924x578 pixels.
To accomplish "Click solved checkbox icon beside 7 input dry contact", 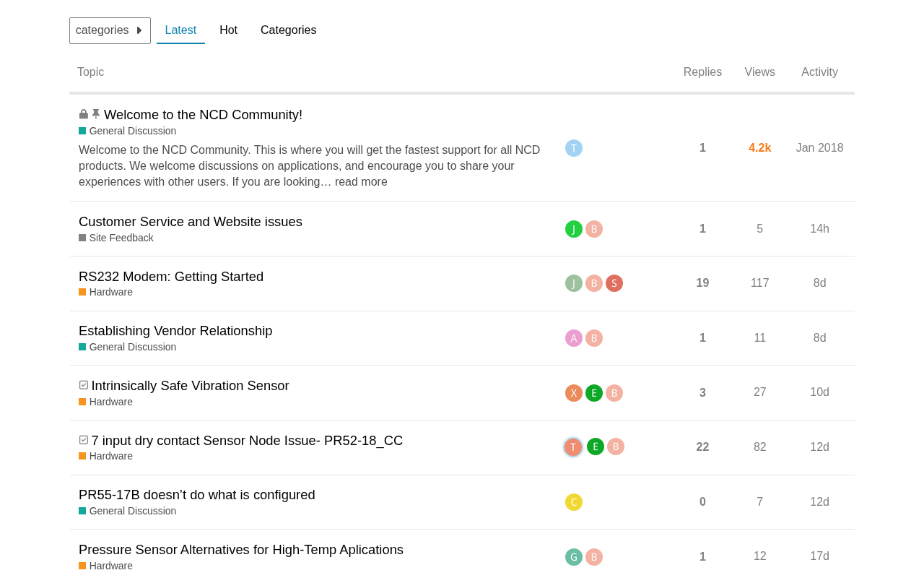I will coord(84,440).
